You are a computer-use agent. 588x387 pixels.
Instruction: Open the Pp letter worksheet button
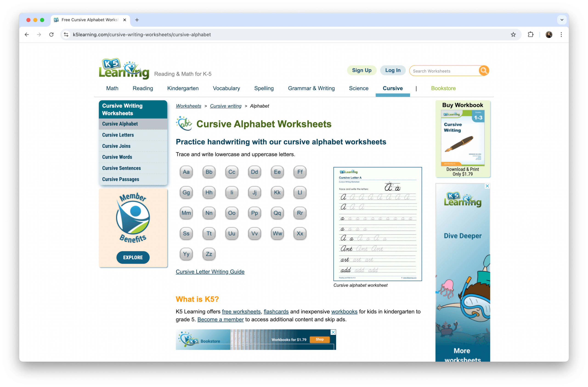click(x=254, y=213)
